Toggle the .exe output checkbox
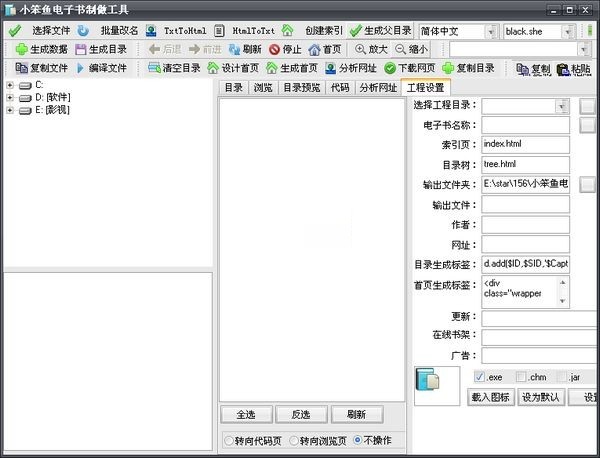The image size is (600, 458). pyautogui.click(x=481, y=377)
